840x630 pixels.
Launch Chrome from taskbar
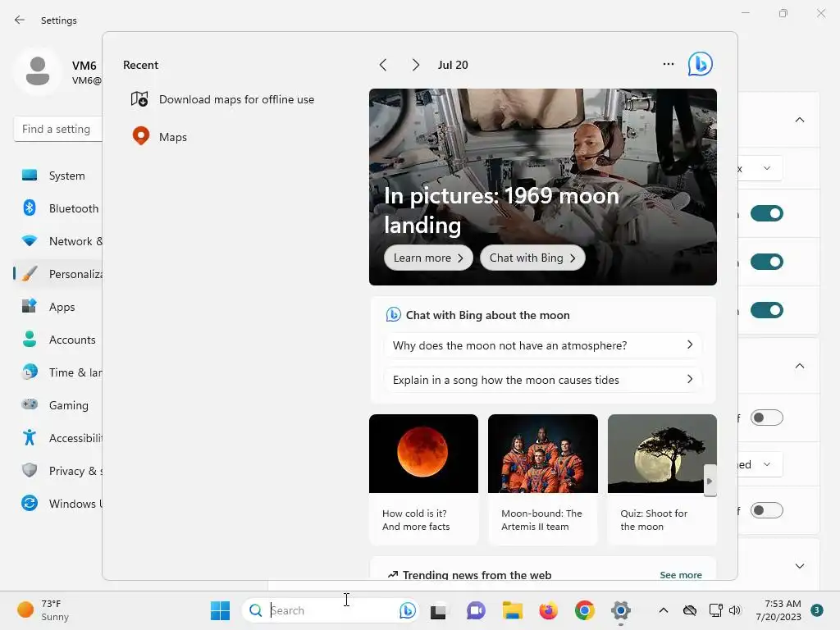click(x=584, y=610)
